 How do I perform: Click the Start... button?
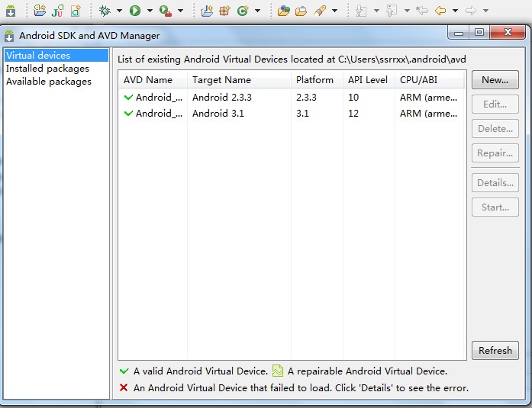(495, 207)
